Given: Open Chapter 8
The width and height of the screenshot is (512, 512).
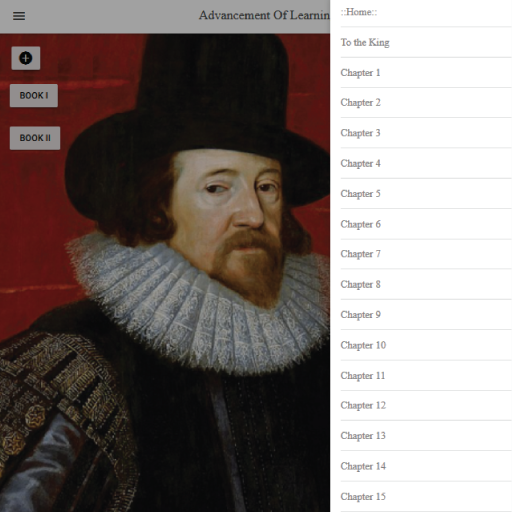Looking at the screenshot, I should coord(426,284).
